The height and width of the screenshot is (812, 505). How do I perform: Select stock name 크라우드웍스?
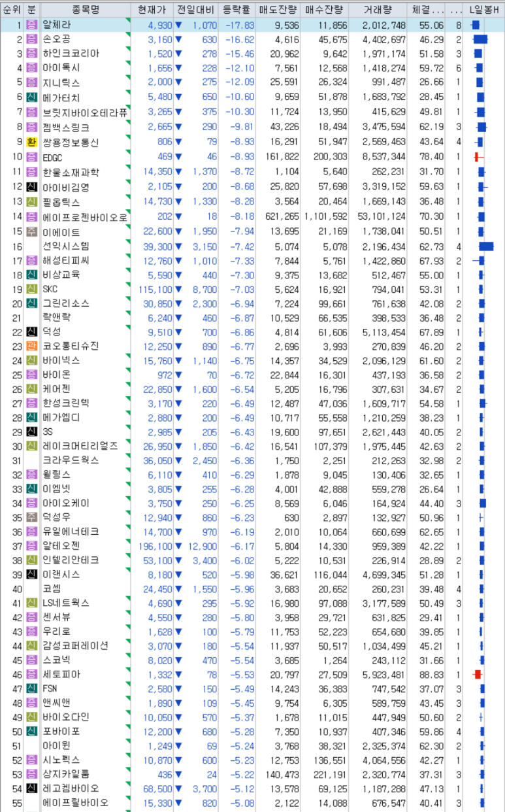point(71,460)
